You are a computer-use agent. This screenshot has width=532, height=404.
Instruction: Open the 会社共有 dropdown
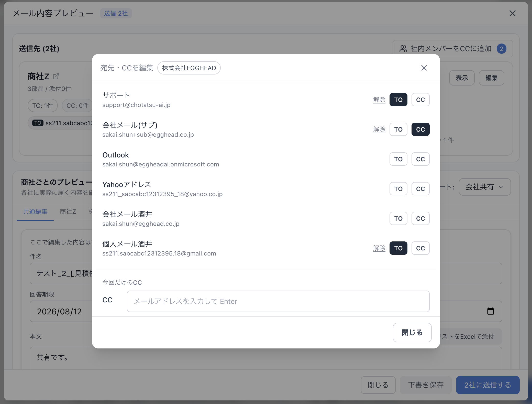click(x=485, y=187)
